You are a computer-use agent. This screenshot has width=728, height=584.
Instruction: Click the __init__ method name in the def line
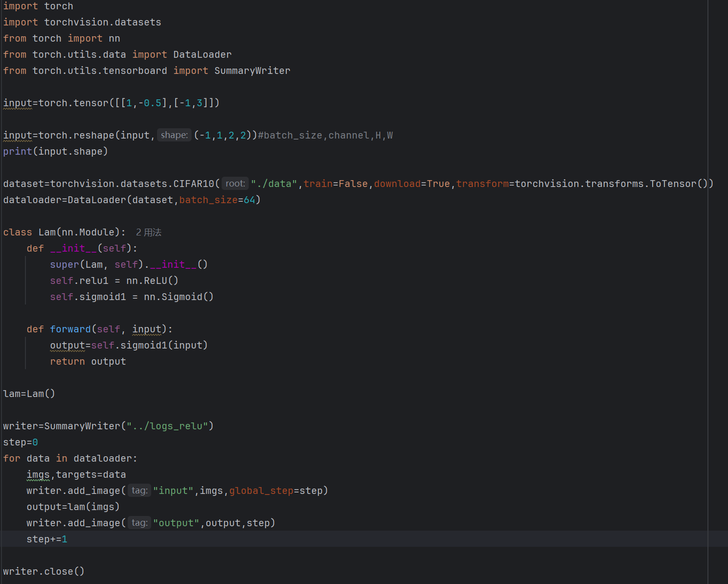(x=73, y=249)
